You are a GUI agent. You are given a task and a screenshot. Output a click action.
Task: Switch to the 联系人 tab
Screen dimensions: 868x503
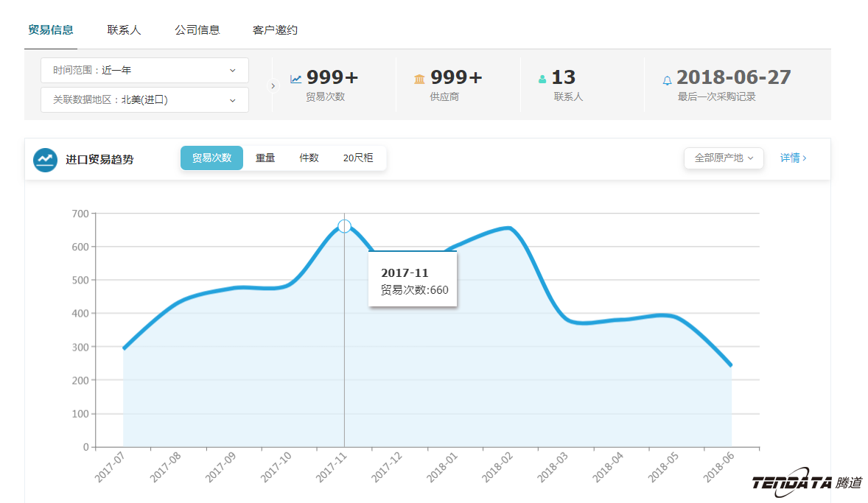pos(124,30)
